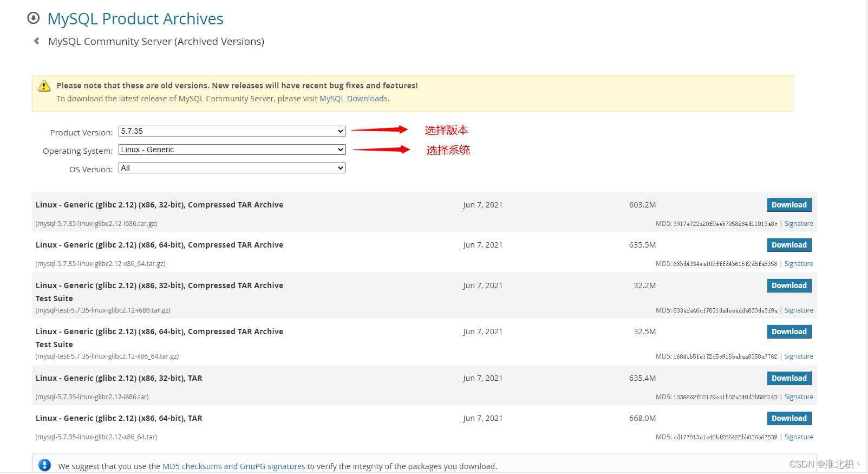The width and height of the screenshot is (868, 474).
Task: Click the 668.0M file size value
Action: 642,418
